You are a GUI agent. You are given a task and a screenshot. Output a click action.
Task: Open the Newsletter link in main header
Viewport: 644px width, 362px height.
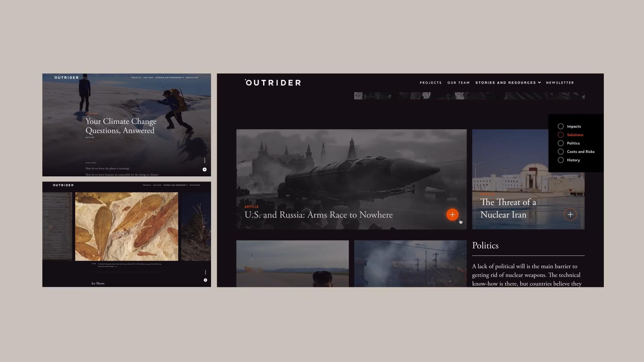click(560, 83)
